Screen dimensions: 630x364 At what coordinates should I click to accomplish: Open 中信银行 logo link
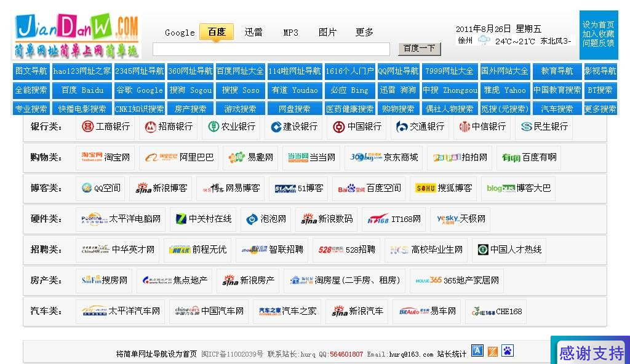pyautogui.click(x=465, y=127)
